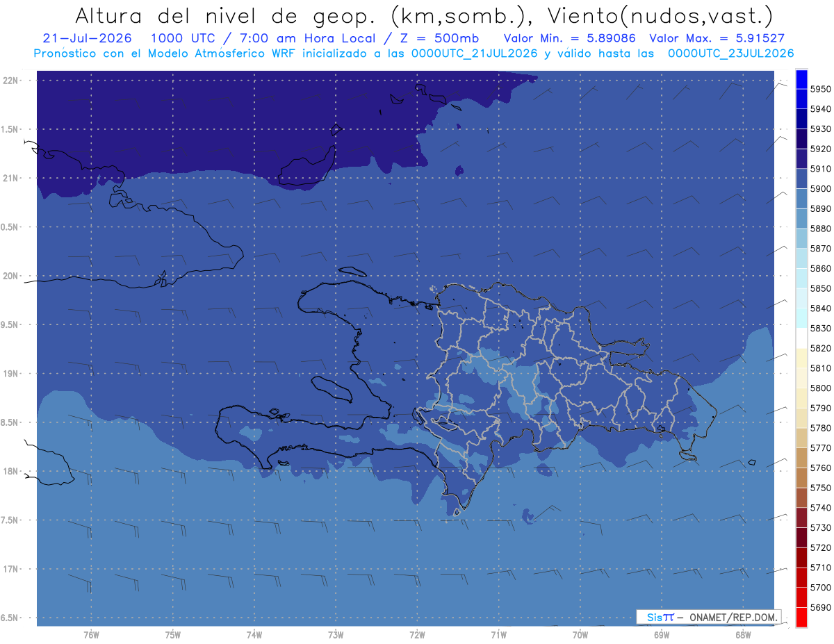Pick the brown swatch between 5750 and 5760
Viewport: 834px width, 644px height.
pyautogui.click(x=801, y=478)
